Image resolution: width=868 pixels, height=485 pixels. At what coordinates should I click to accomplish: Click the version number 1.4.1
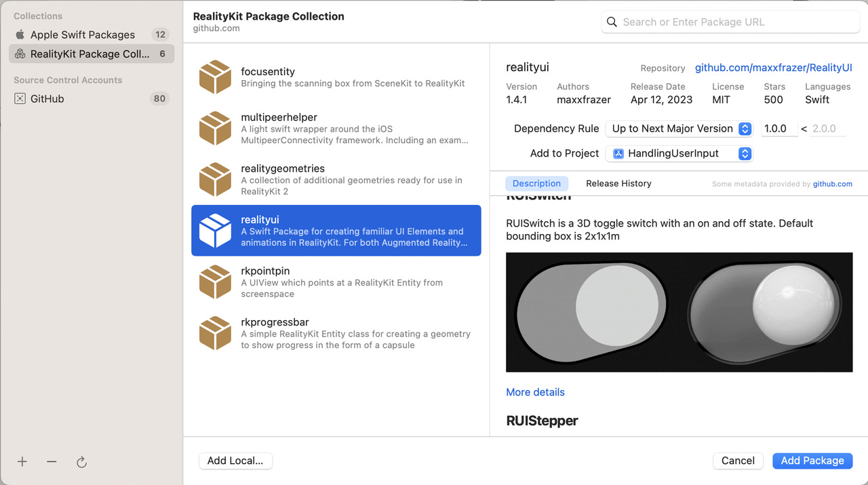[516, 100]
